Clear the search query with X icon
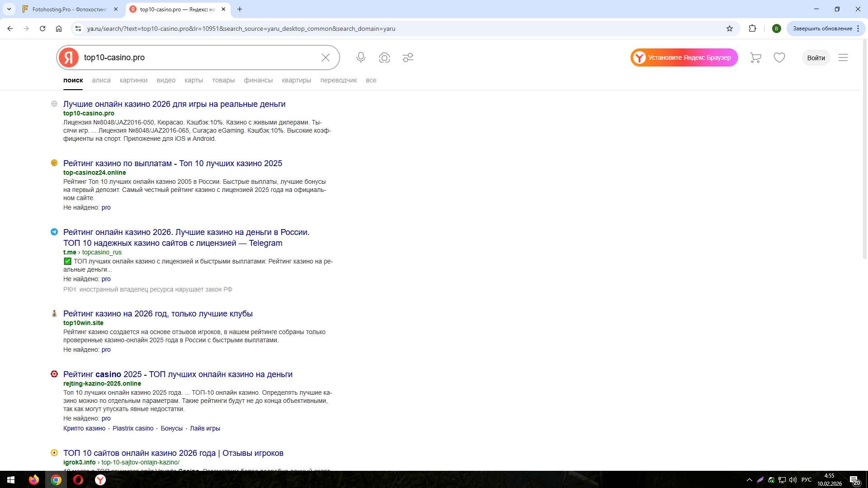868x488 pixels. click(x=326, y=57)
